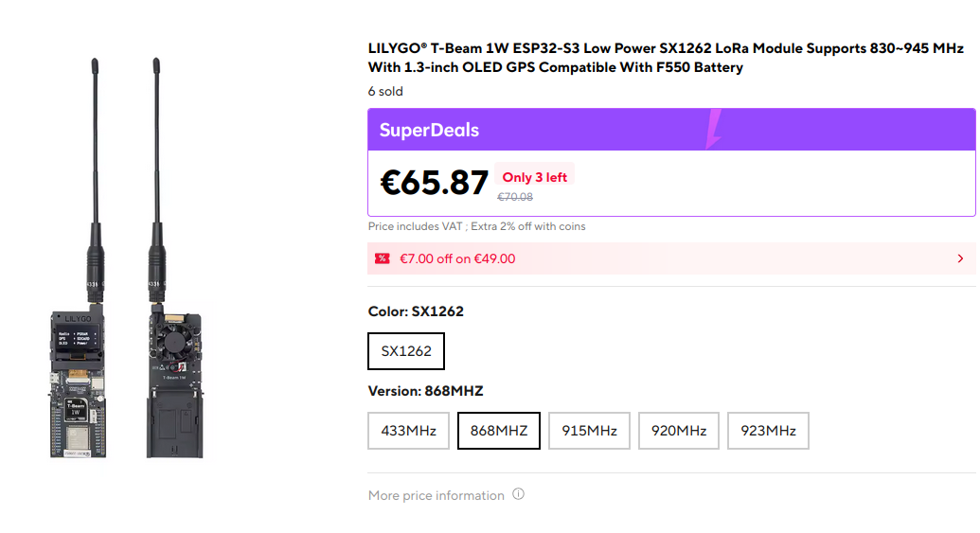Click the crossed-out €70.08 original price

(515, 197)
